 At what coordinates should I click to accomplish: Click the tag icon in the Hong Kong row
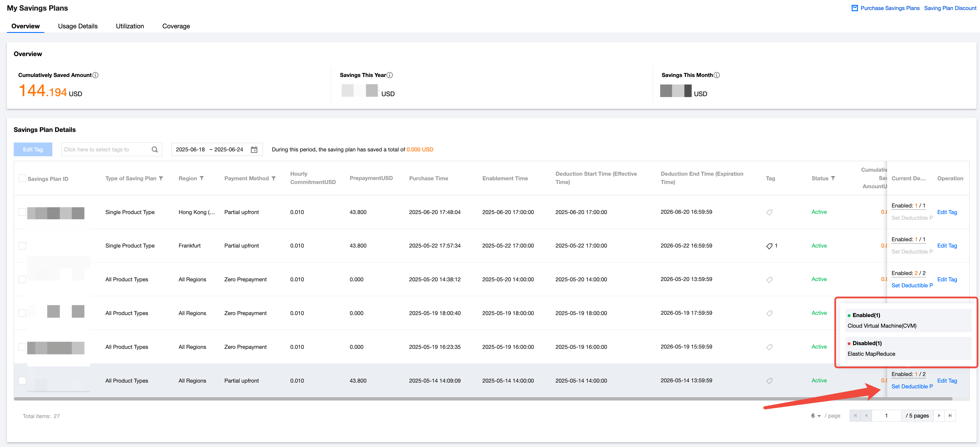769,212
